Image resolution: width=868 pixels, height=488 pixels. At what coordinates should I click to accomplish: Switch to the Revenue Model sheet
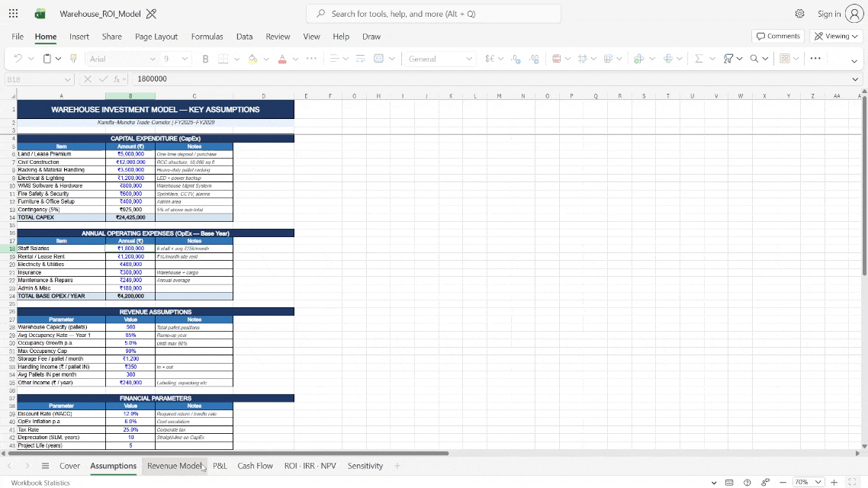[x=175, y=466]
